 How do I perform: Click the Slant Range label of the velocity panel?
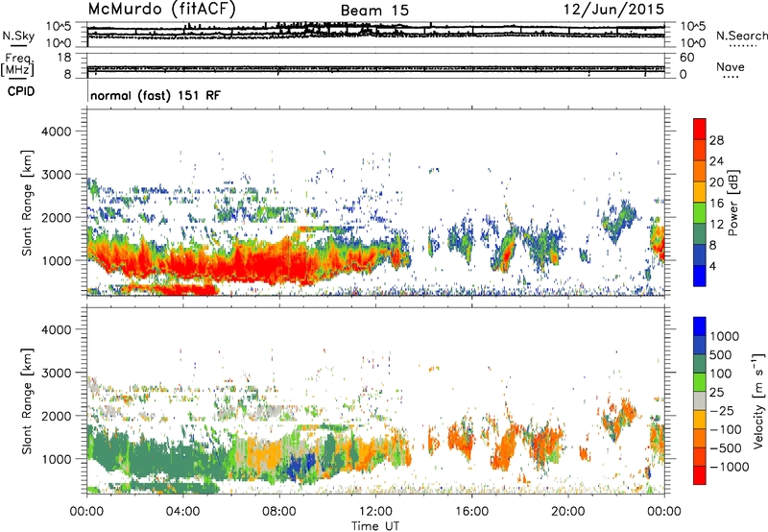point(27,400)
